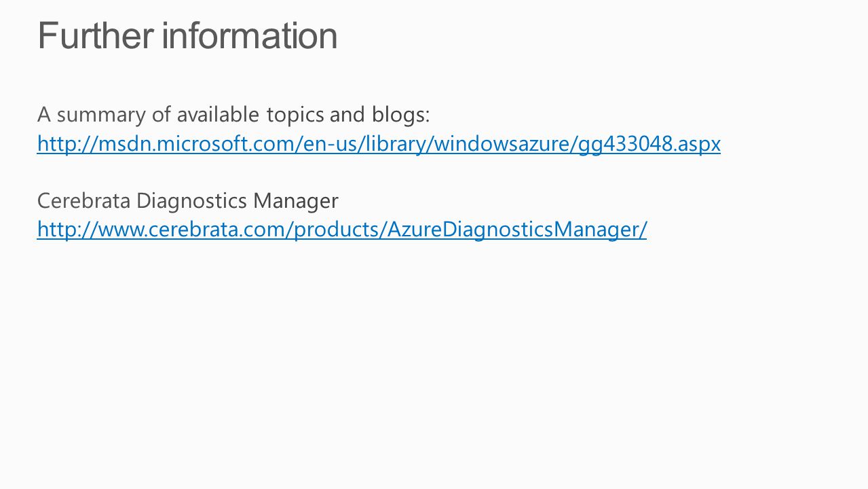Select the 'A summary of available topics' line
Image resolution: width=868 pixels, height=489 pixels.
[233, 115]
